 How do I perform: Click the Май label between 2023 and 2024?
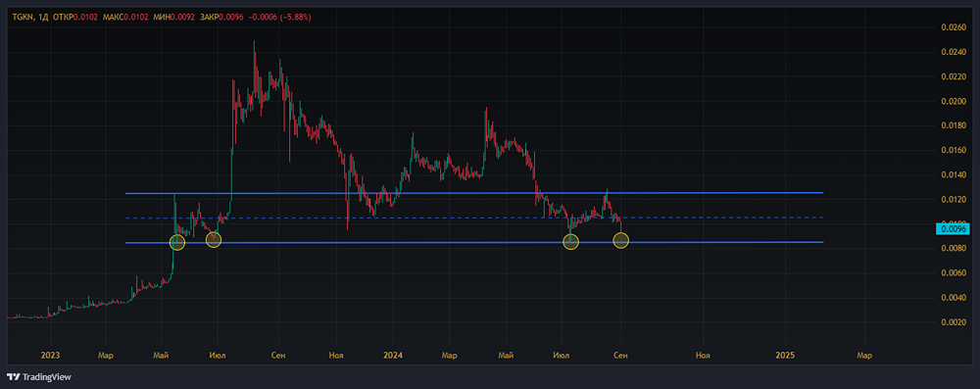pyautogui.click(x=163, y=356)
